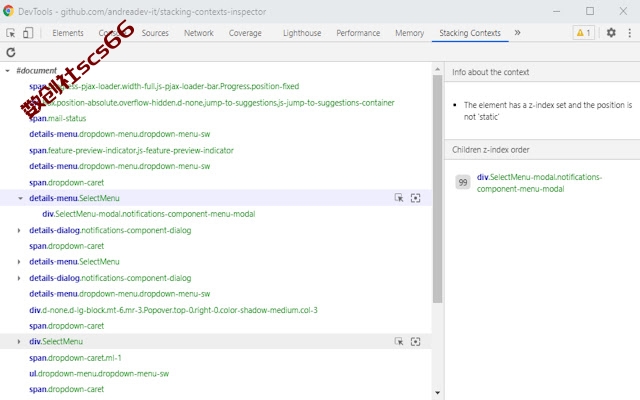Switch to the Elements tab
The image size is (640, 400).
point(68,33)
